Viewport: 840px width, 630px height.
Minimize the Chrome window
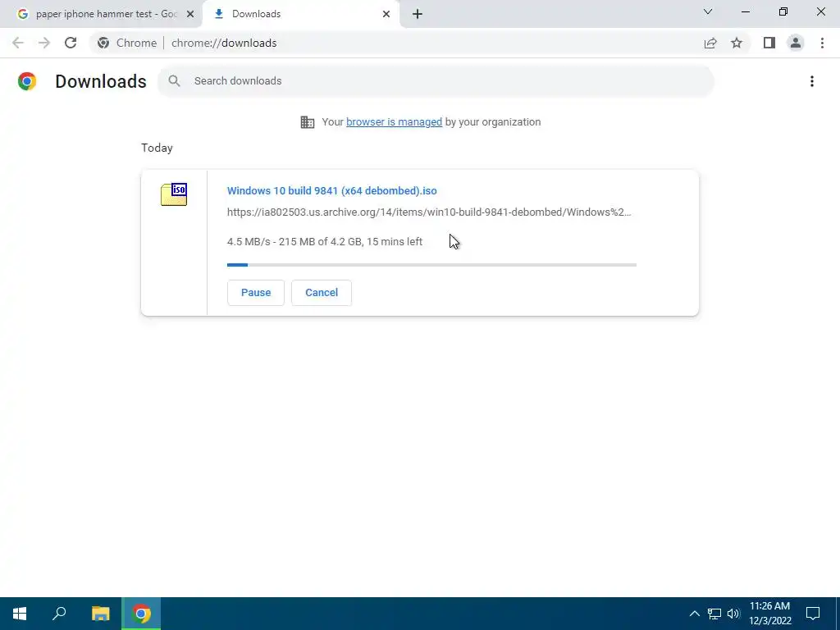(746, 11)
